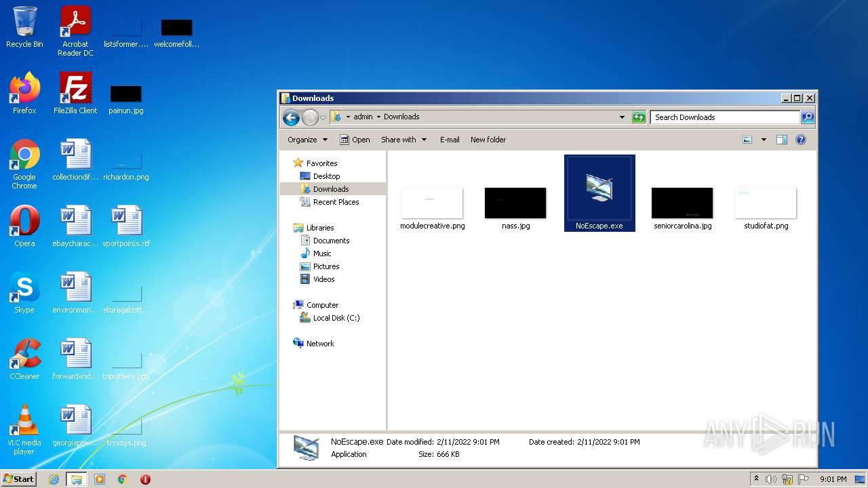Create a New folder
The height and width of the screenshot is (488, 868).
pos(488,140)
